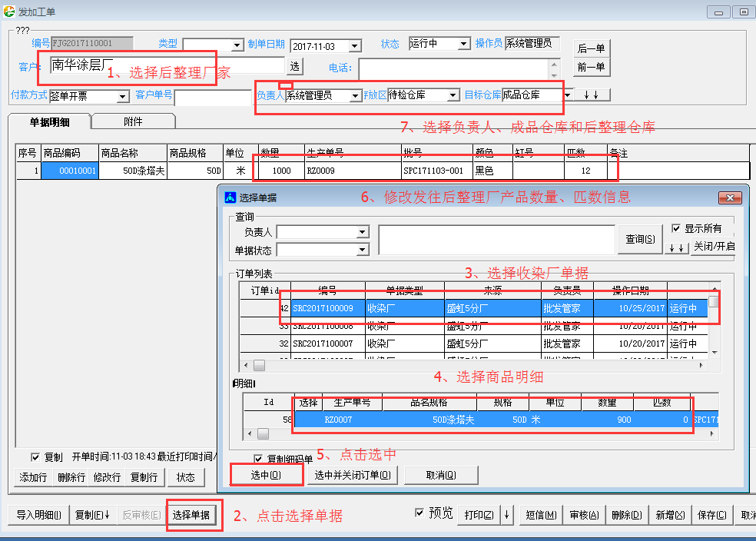
Task: Click the 明细 list horizontal scrollbar thumb
Action: click(263, 433)
